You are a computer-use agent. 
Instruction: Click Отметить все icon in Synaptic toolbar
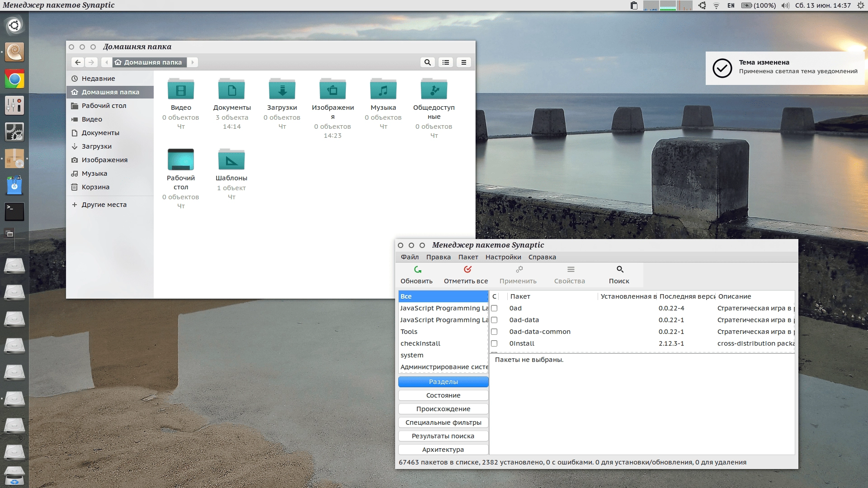tap(467, 269)
